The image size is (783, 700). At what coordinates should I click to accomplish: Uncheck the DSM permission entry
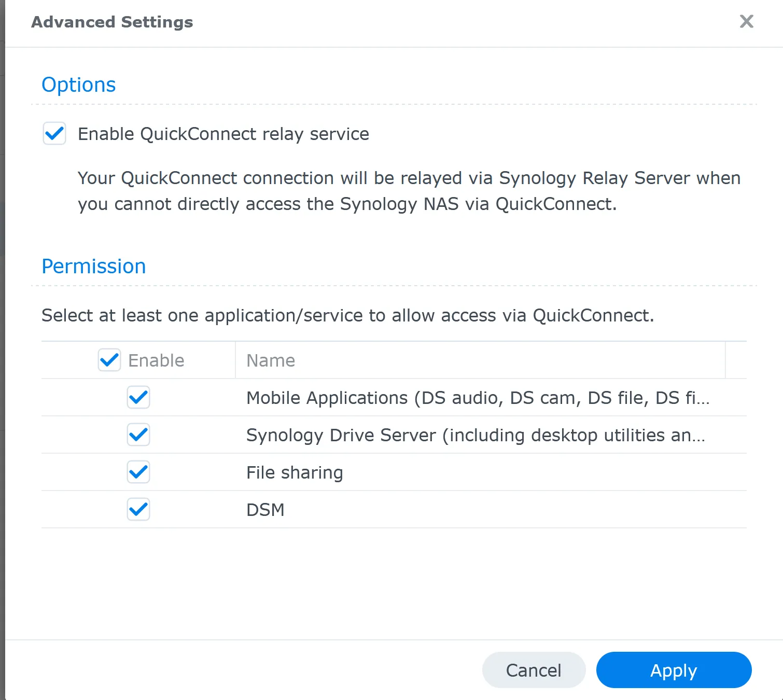[138, 510]
